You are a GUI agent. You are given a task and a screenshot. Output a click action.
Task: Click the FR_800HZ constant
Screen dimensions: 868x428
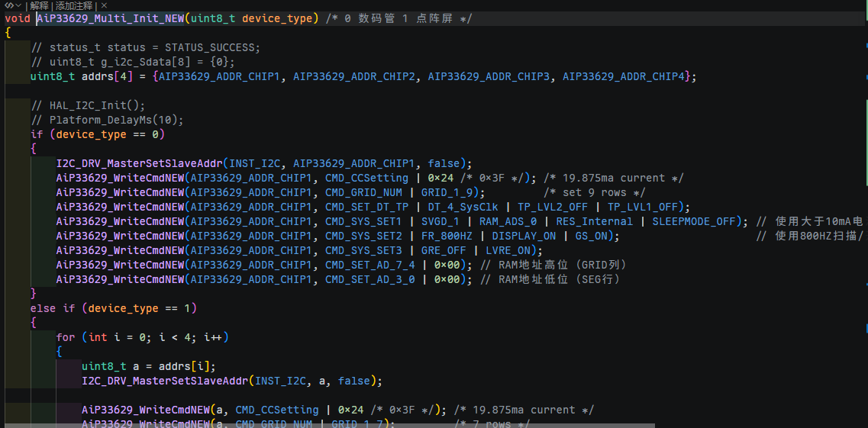(x=447, y=236)
